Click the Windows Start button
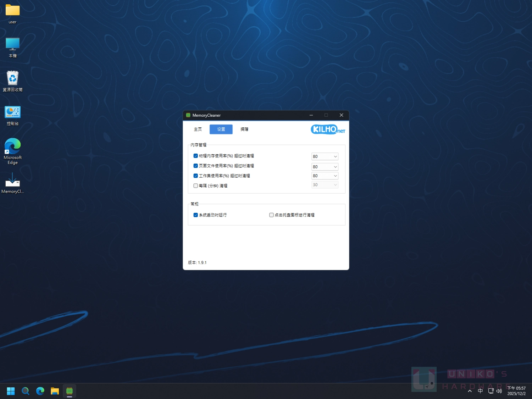This screenshot has height=399, width=532. click(x=11, y=390)
